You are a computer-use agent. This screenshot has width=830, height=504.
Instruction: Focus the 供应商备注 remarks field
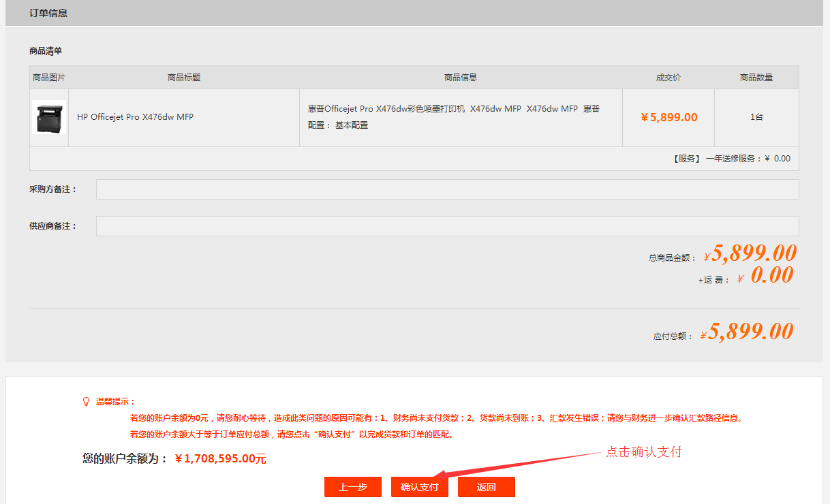pos(447,226)
